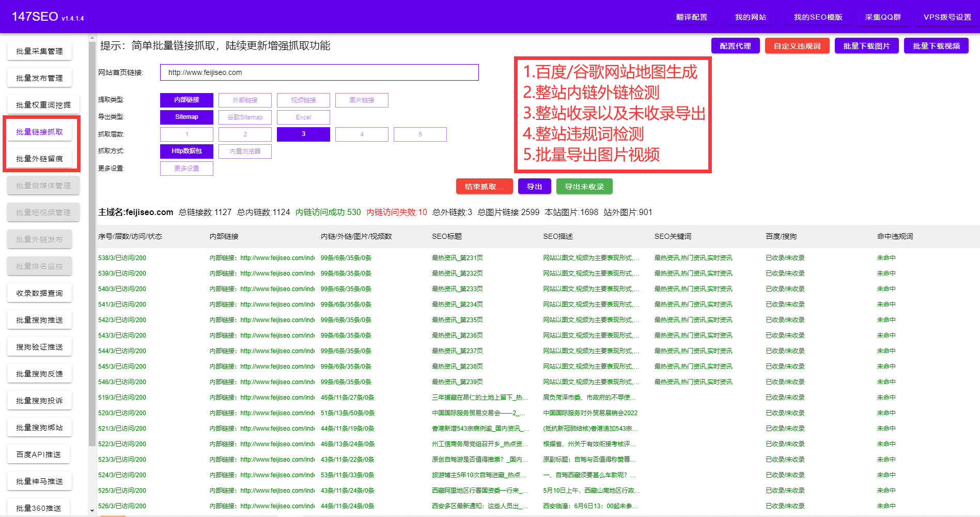Image resolution: width=980 pixels, height=517 pixels.
Task: Change crawl method to 内置浏览器
Action: (245, 151)
